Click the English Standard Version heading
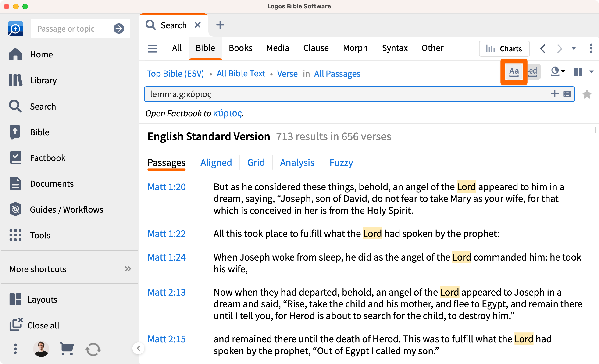This screenshot has height=364, width=599. click(209, 136)
